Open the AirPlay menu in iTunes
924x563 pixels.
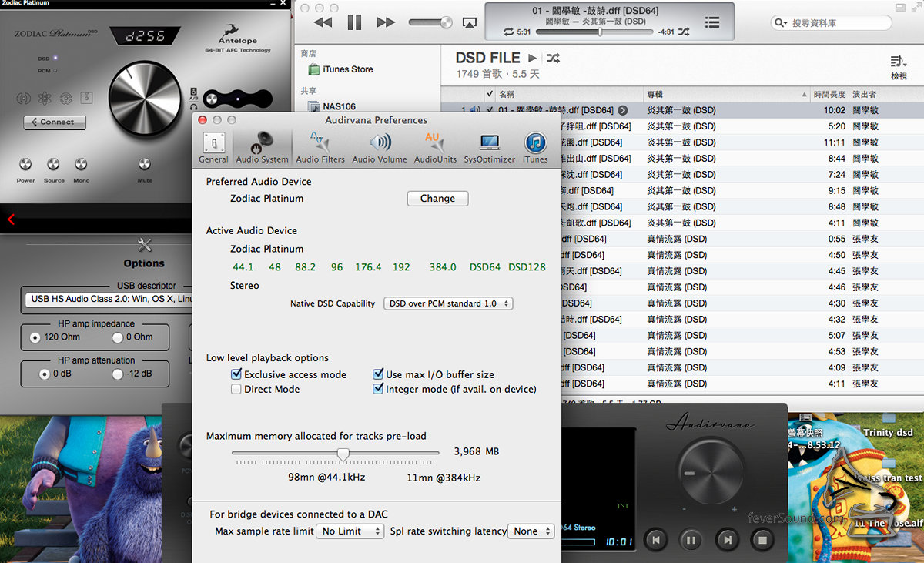[469, 22]
